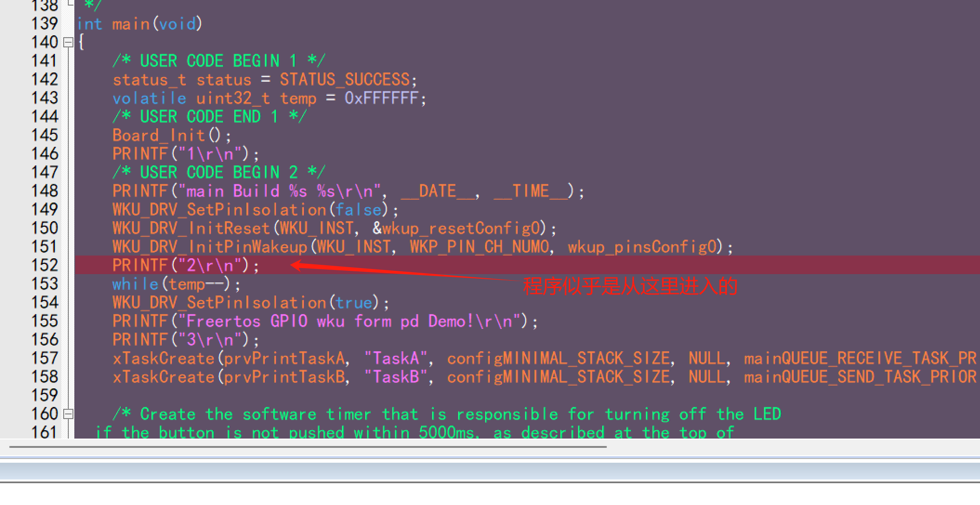Click the while(temp--) loop statement

[x=177, y=284]
